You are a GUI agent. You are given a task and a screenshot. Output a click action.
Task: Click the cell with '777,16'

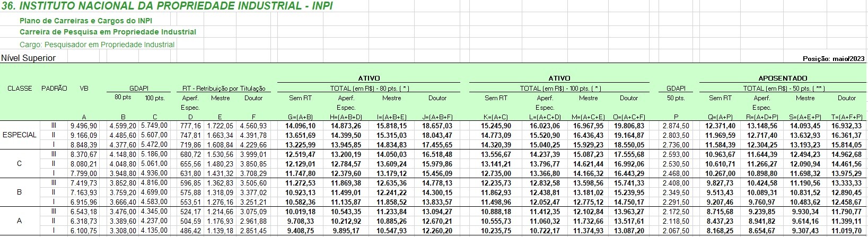click(x=191, y=126)
